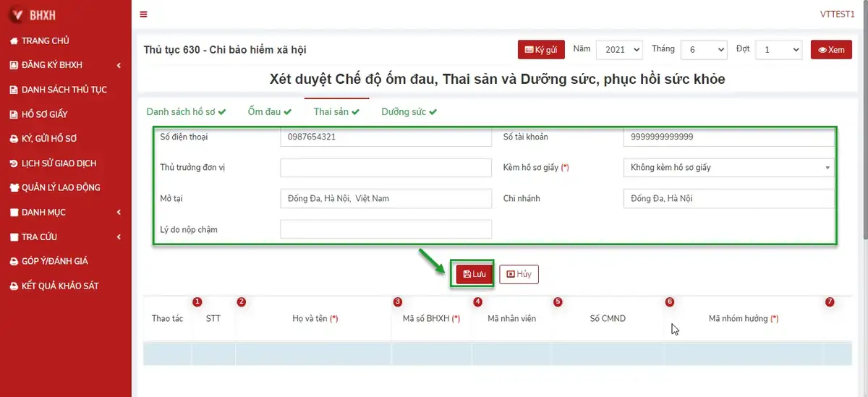Open the Tháng month dropdown
Screen dimensions: 868x397
coord(704,50)
